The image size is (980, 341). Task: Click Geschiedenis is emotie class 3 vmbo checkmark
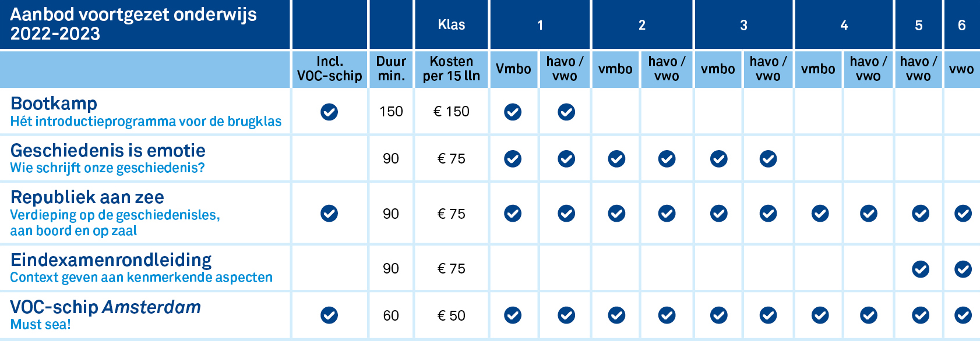719,159
